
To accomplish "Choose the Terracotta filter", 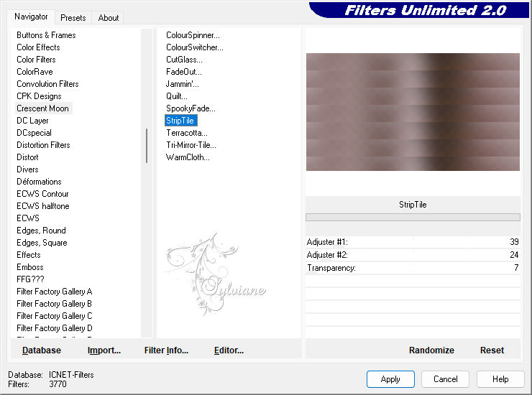I will coord(187,133).
